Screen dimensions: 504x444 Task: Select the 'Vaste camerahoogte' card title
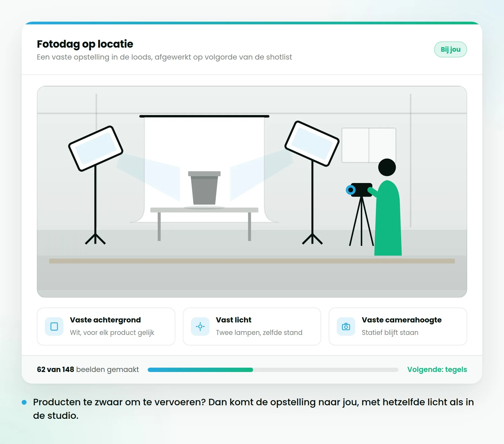(402, 320)
